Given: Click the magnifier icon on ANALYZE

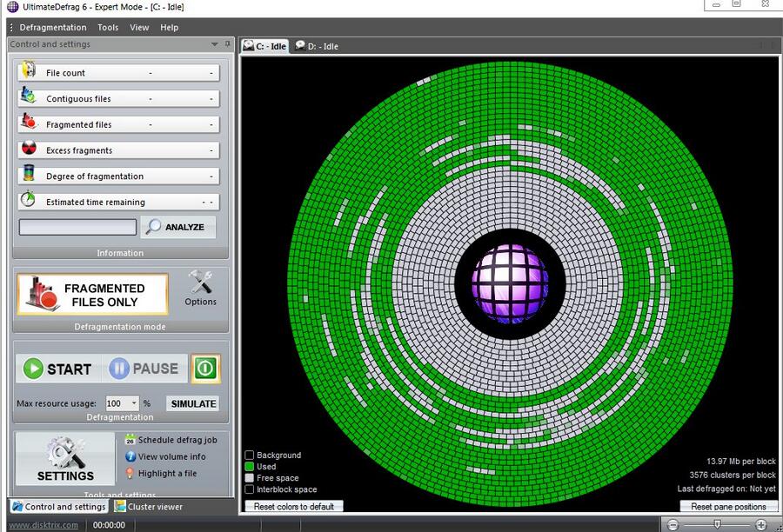Looking at the screenshot, I should [x=153, y=227].
